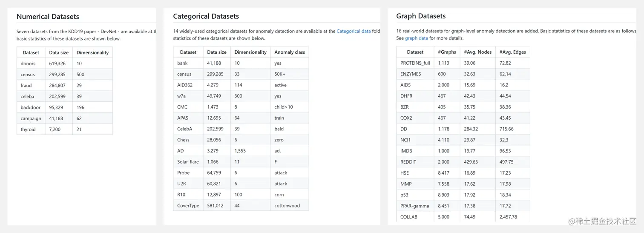The image size is (644, 233).
Task: Select the CoverType dataset cell
Action: (188, 205)
